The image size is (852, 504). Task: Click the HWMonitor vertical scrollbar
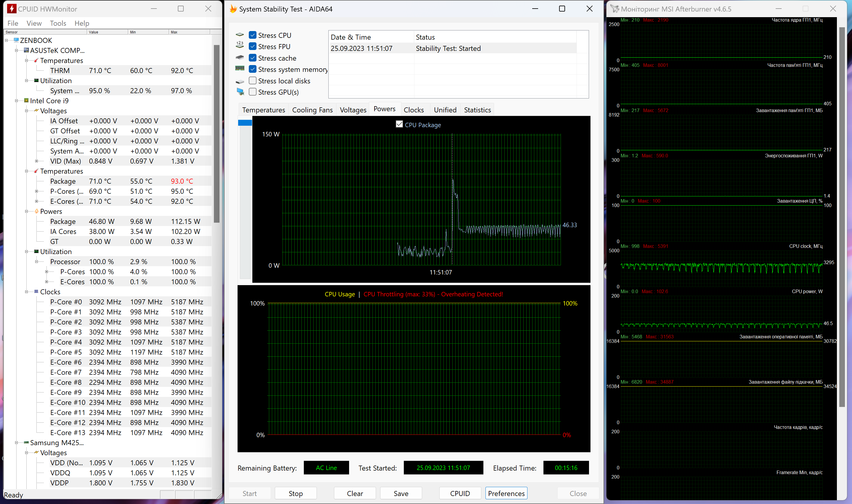(x=217, y=134)
